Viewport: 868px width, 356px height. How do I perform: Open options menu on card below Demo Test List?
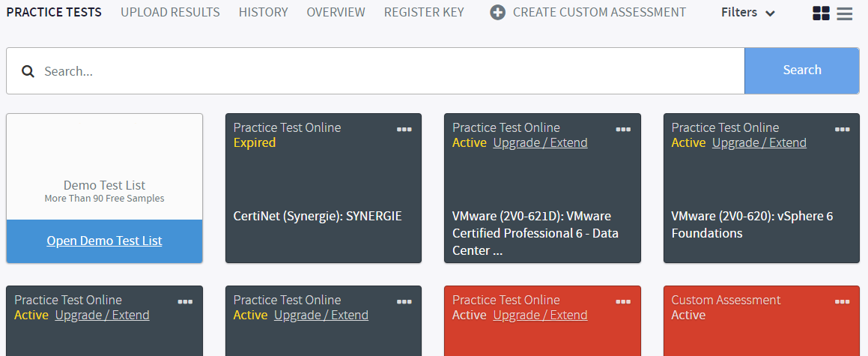[x=186, y=302]
